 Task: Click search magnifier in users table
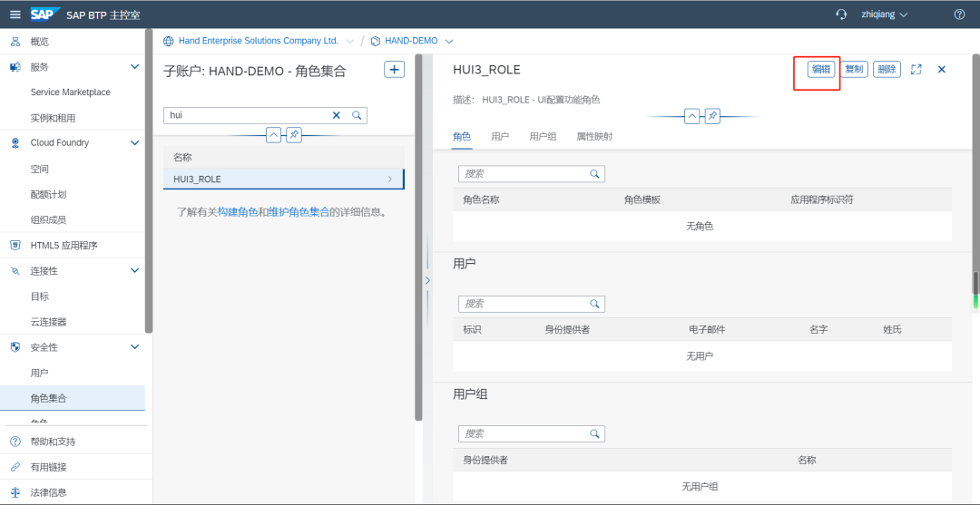(595, 304)
